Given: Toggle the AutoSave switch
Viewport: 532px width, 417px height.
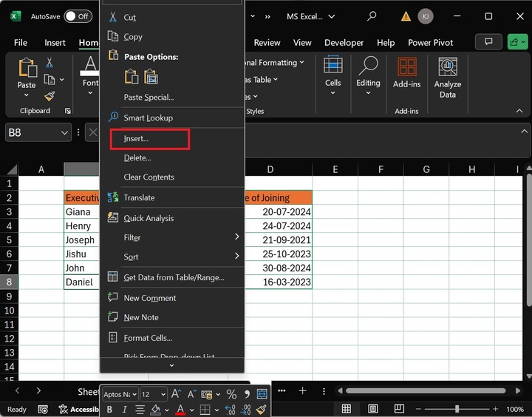Looking at the screenshot, I should (x=78, y=16).
